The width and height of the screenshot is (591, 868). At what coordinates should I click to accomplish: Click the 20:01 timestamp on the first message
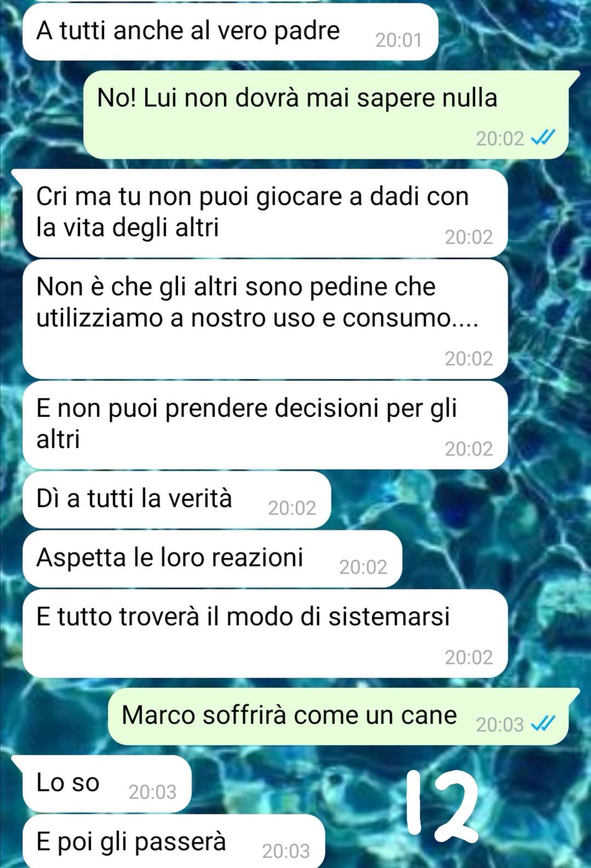[x=399, y=40]
